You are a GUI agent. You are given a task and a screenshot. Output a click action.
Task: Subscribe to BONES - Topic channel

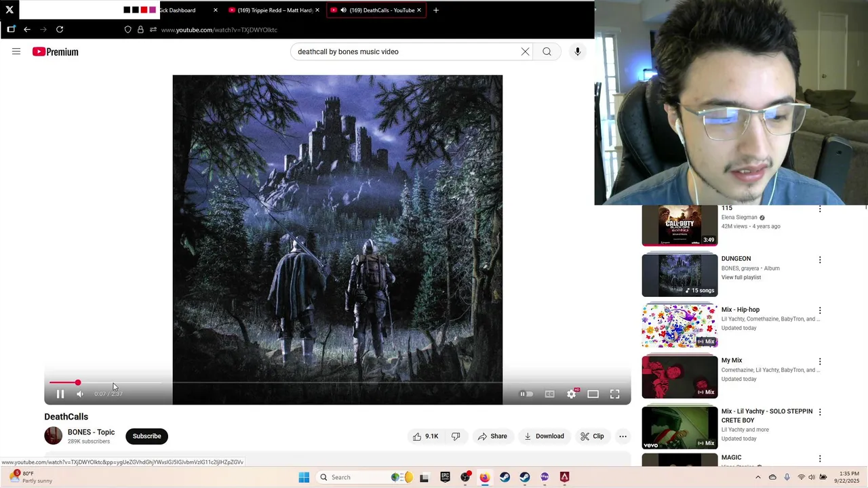click(x=147, y=436)
